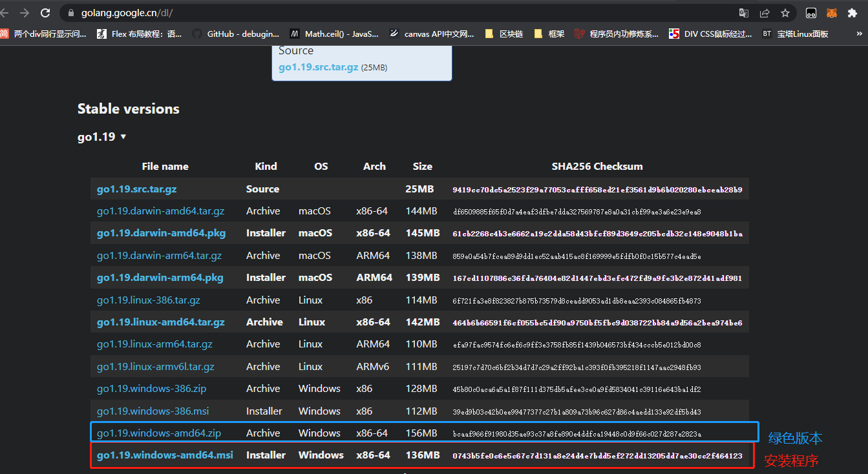Click the Stable versions heading
This screenshot has height=474, width=868.
pos(129,109)
